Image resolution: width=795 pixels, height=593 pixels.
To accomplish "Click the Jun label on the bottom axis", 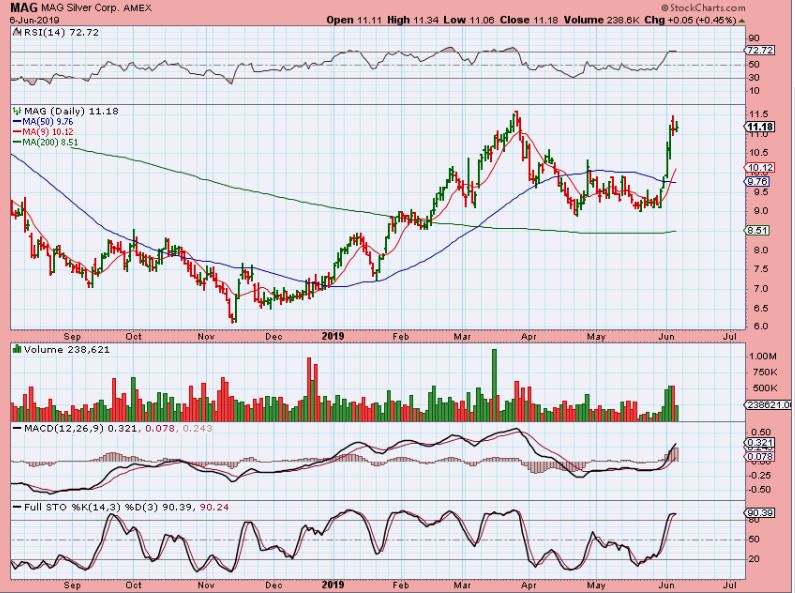I will pyautogui.click(x=666, y=585).
